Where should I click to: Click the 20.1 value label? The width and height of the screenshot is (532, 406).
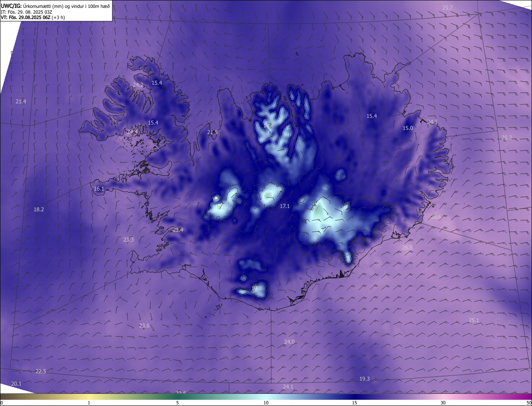click(x=16, y=384)
